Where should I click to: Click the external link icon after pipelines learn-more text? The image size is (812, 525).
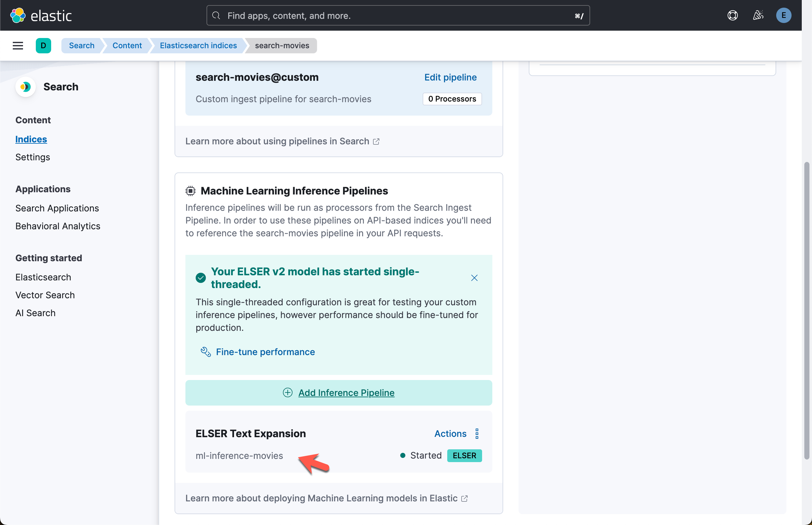click(x=377, y=141)
